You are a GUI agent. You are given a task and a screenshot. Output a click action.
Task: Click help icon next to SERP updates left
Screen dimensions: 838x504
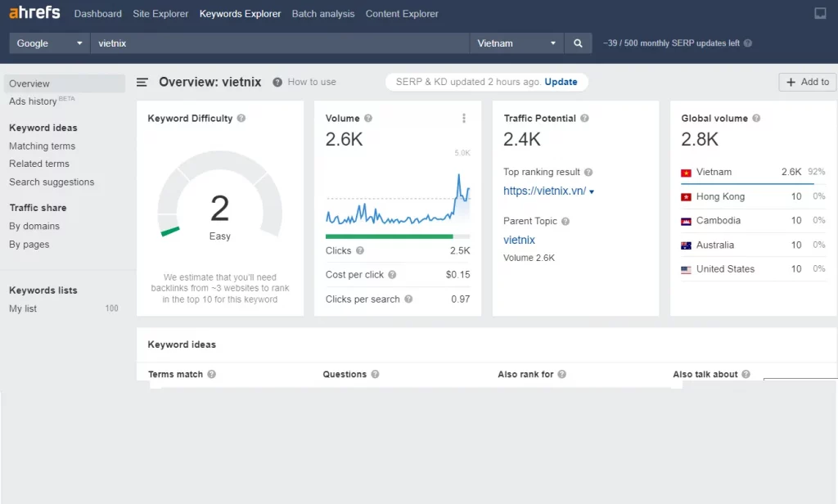tap(748, 43)
